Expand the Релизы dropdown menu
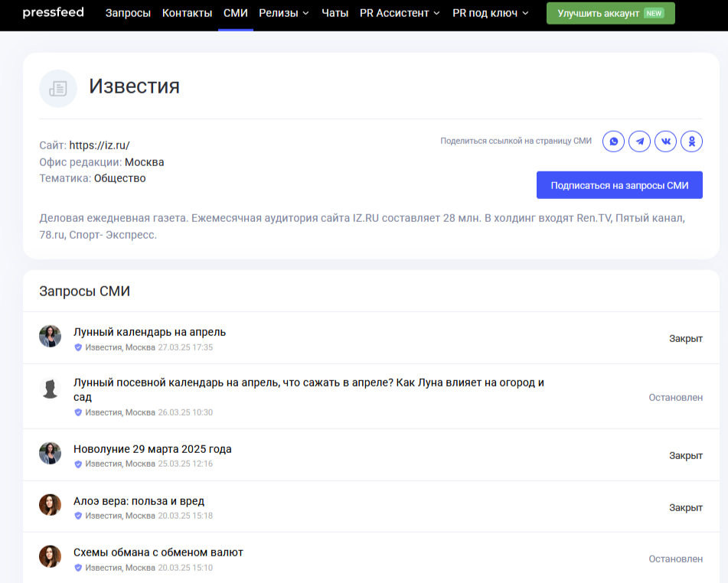This screenshot has height=583, width=728. (x=284, y=13)
